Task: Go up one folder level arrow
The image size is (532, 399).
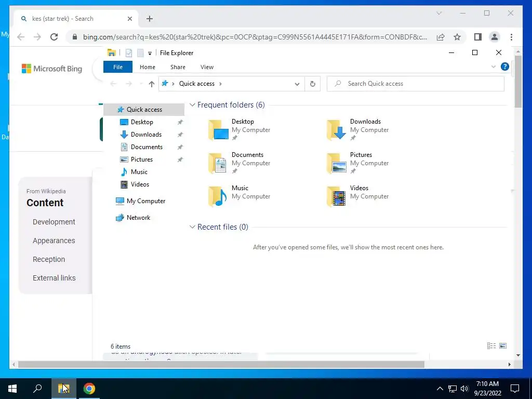Action: 152,84
